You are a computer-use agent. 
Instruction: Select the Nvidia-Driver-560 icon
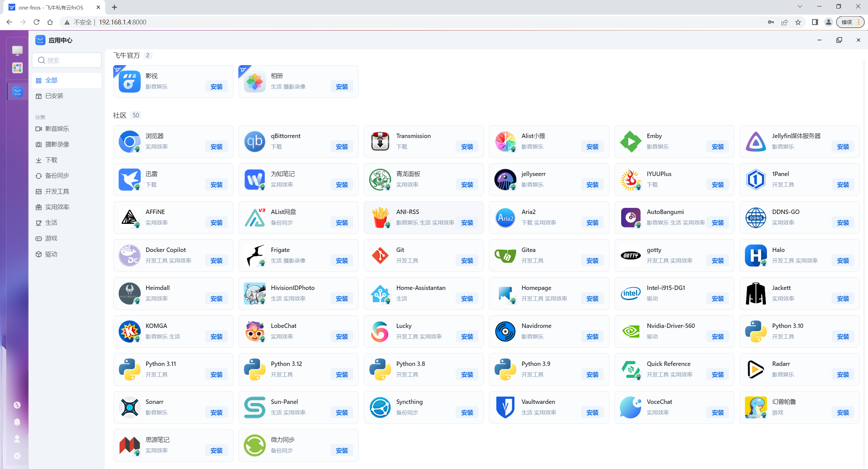[631, 331]
